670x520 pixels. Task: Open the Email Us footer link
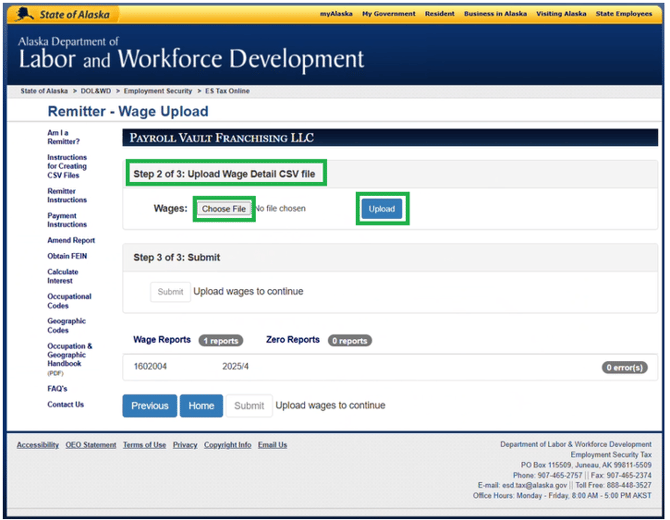(273, 445)
